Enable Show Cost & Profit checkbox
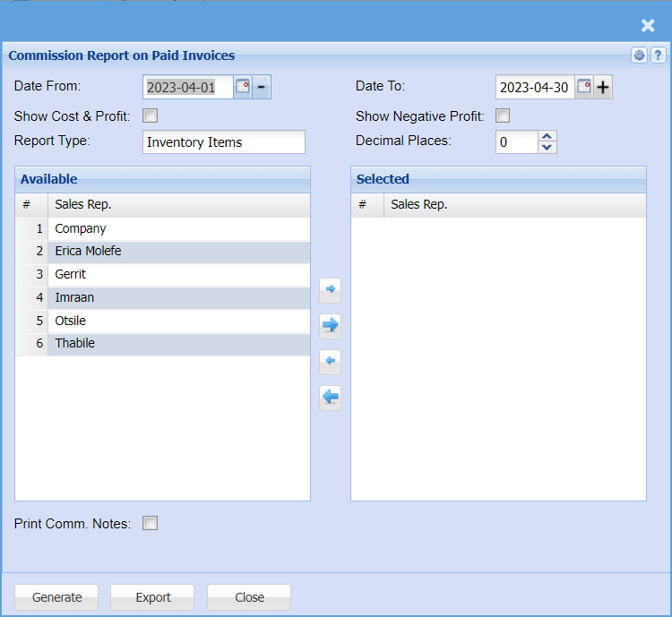 151,116
